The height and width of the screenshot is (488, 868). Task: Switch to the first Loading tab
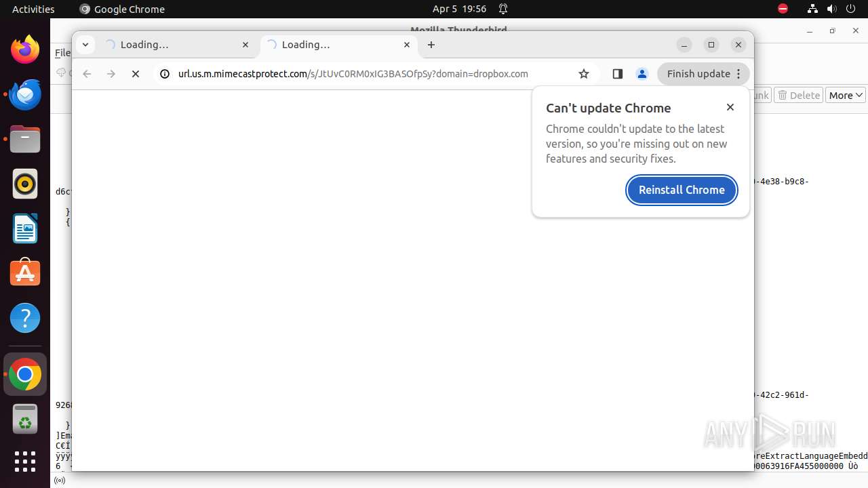[177, 45]
